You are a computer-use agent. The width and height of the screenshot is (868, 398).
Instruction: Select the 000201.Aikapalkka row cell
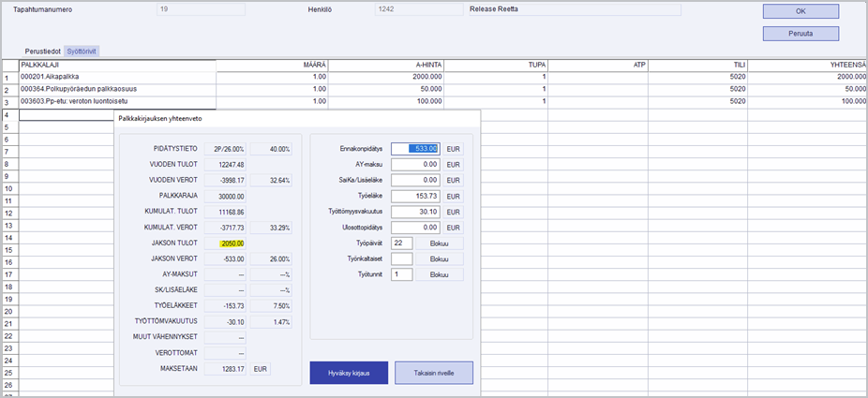click(x=117, y=76)
